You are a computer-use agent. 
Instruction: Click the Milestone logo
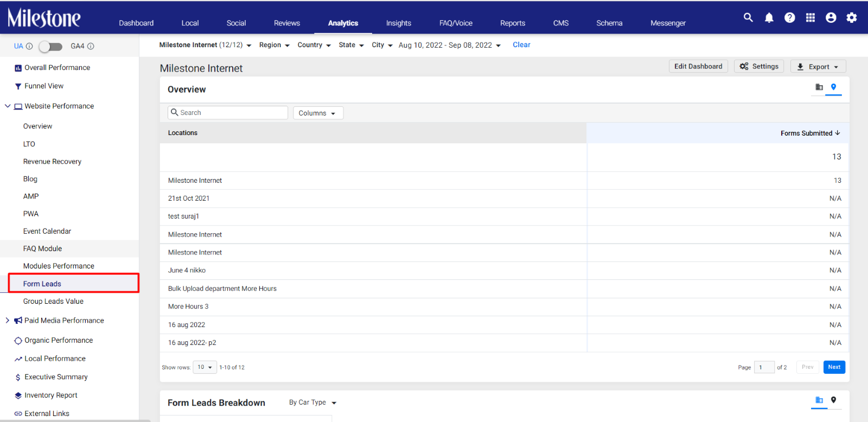(x=44, y=18)
